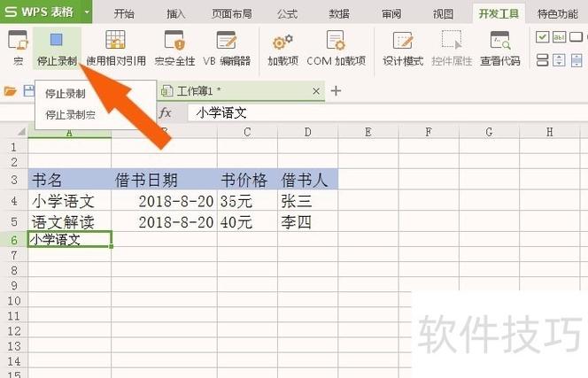588x378 pixels.
Task: Select the 张三 cell
Action: pos(308,201)
